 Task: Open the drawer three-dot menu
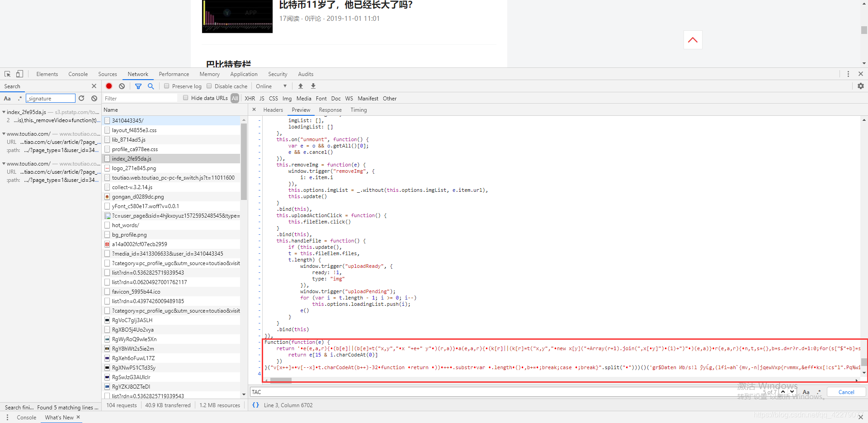[x=7, y=417]
